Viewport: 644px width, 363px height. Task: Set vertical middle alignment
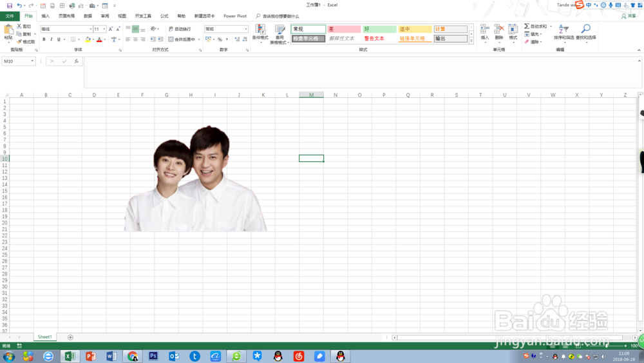pos(135,29)
